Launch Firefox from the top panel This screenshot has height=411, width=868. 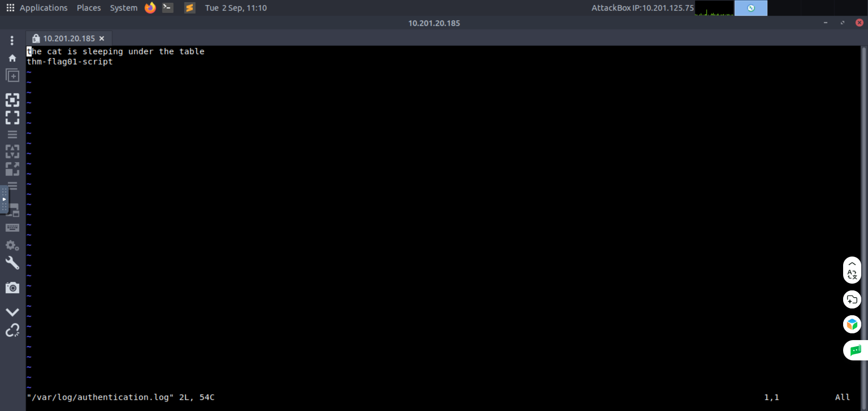(x=150, y=8)
